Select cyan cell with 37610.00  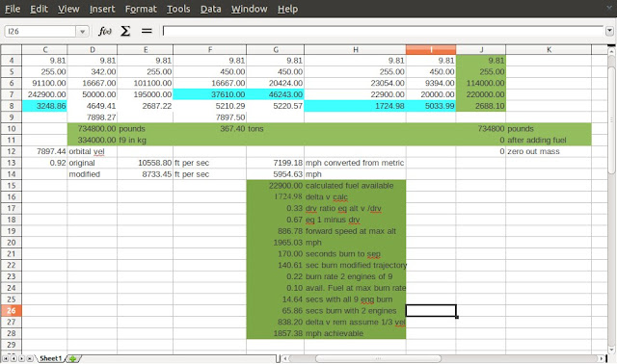(x=210, y=94)
